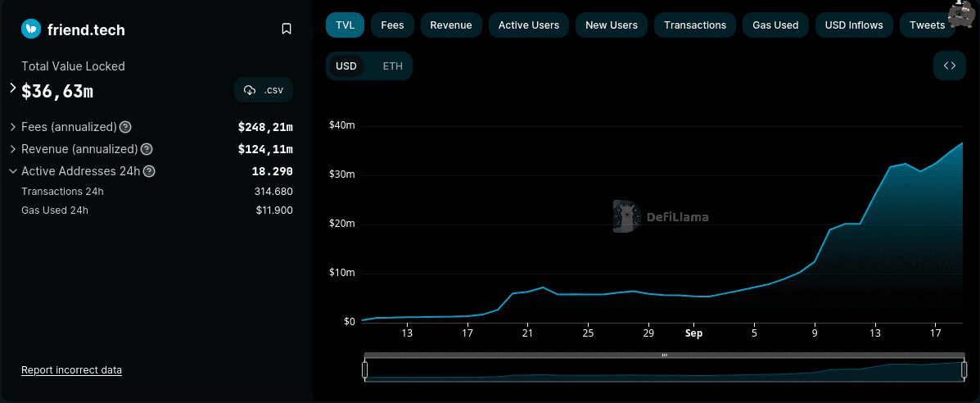Click the $10m y-axis label
Screen dimensions: 980x403
coord(342,273)
